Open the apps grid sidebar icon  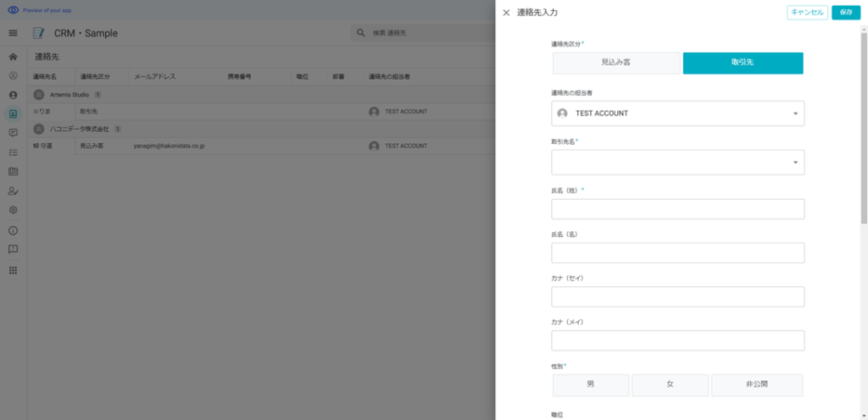14,270
